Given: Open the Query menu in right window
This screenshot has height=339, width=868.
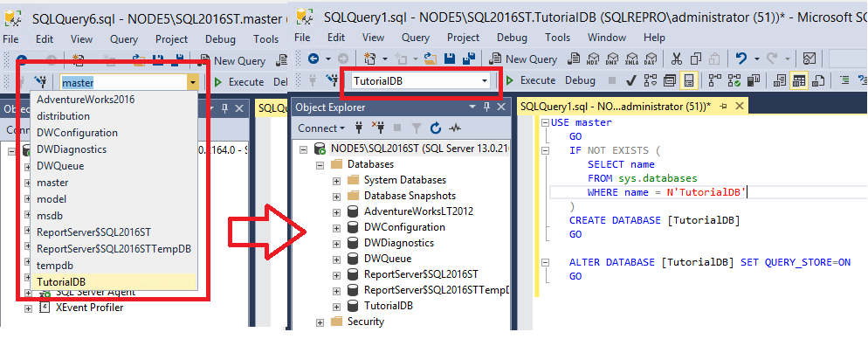Looking at the screenshot, I should [415, 38].
